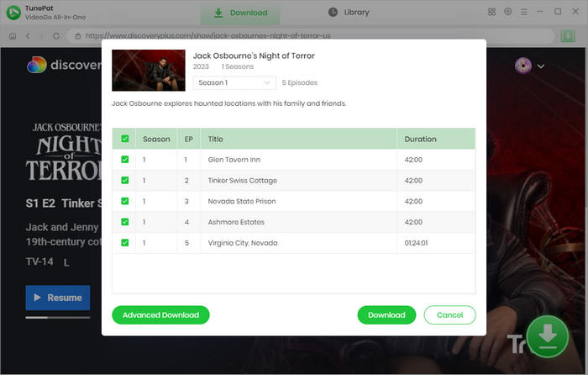Open the four-squares apps grid icon

pos(491,12)
